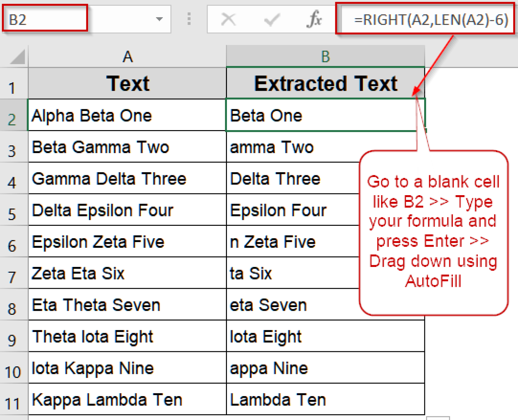Select column B header
518x420 pixels.
[x=325, y=57]
